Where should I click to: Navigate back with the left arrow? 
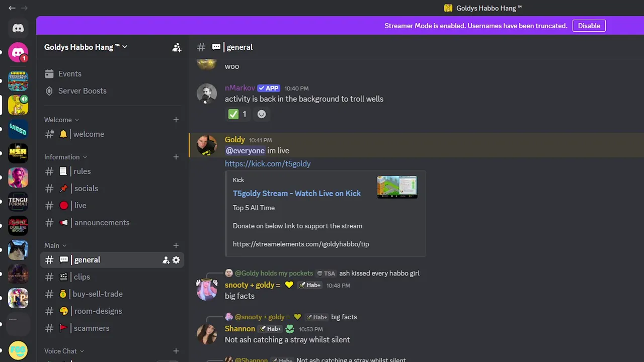[12, 8]
